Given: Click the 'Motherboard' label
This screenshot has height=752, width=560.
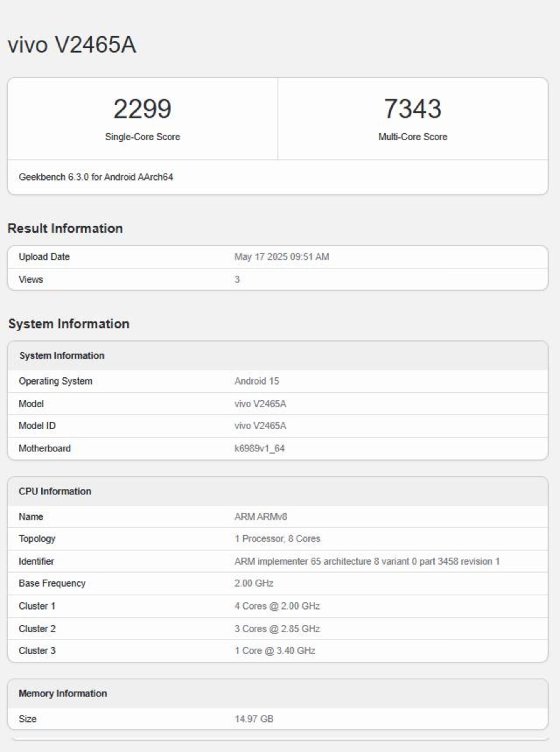Looking at the screenshot, I should click(45, 448).
